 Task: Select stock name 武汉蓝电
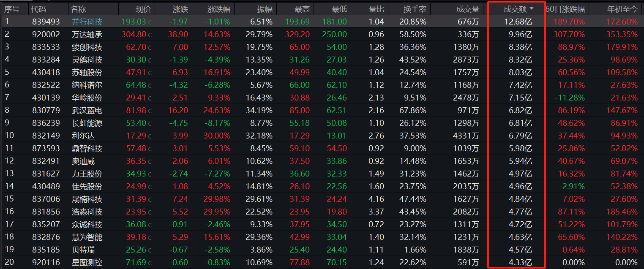[87, 110]
